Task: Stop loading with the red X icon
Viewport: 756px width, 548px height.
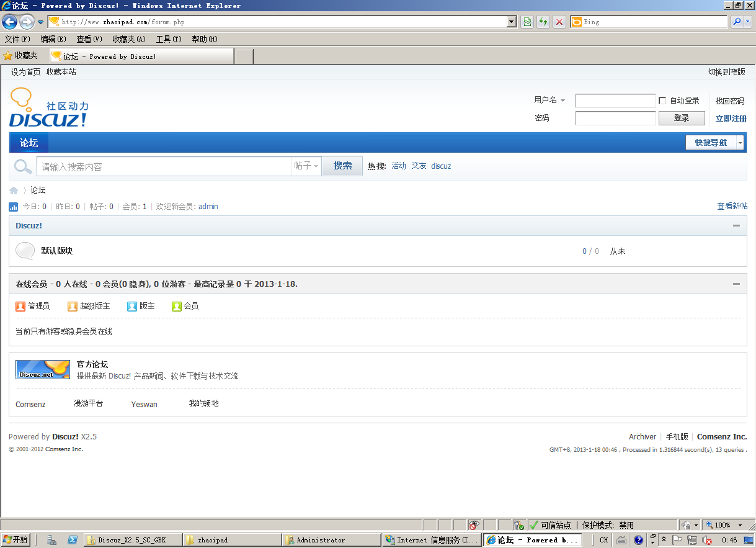Action: tap(559, 22)
